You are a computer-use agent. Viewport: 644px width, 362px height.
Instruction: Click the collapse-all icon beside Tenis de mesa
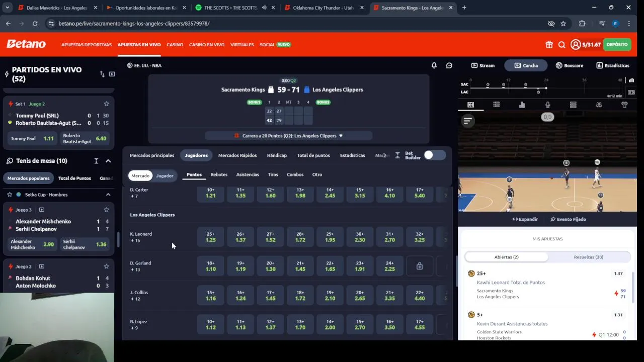click(96, 161)
